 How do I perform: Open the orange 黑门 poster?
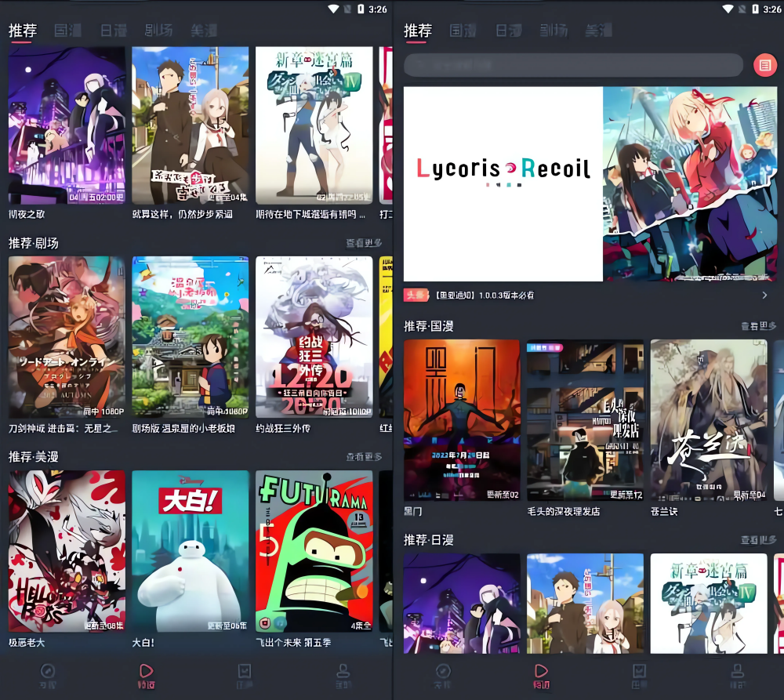click(x=462, y=420)
